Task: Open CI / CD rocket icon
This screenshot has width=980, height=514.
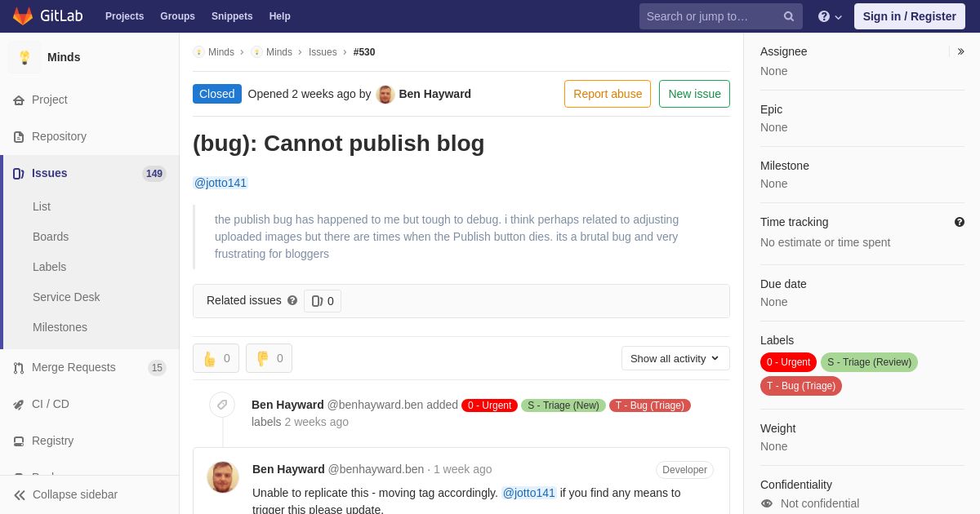Action: coord(19,405)
